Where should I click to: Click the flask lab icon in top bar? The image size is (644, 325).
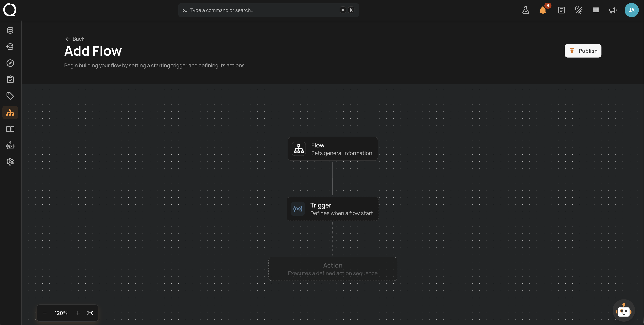[526, 10]
